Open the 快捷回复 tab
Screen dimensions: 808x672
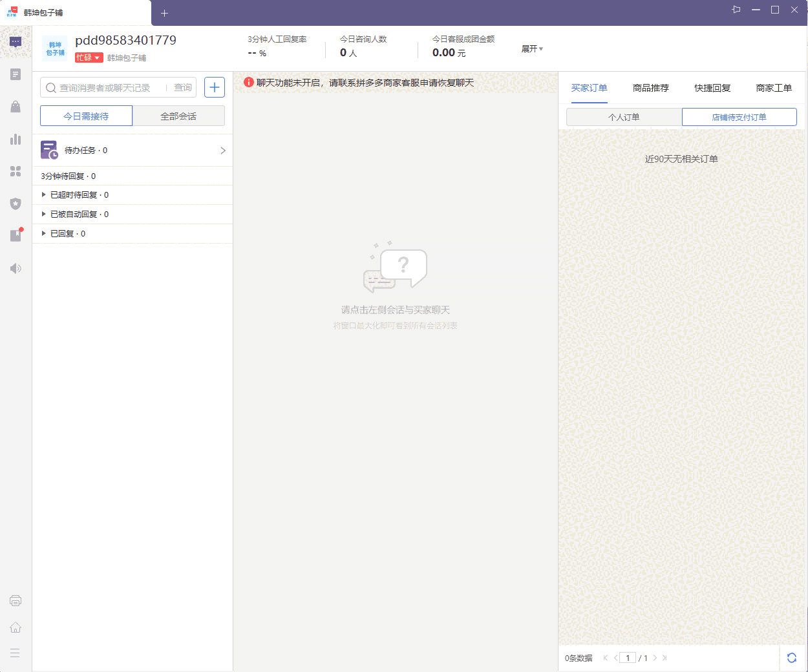point(712,88)
